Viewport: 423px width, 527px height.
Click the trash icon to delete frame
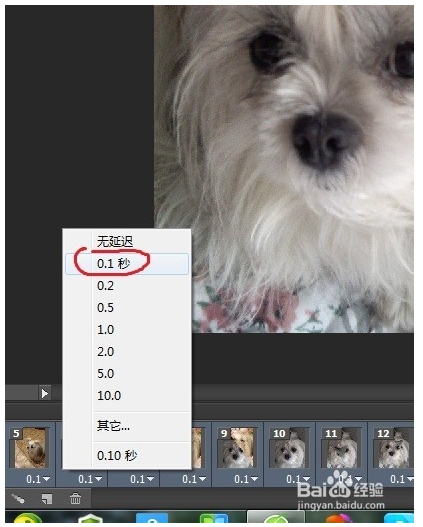[x=75, y=499]
